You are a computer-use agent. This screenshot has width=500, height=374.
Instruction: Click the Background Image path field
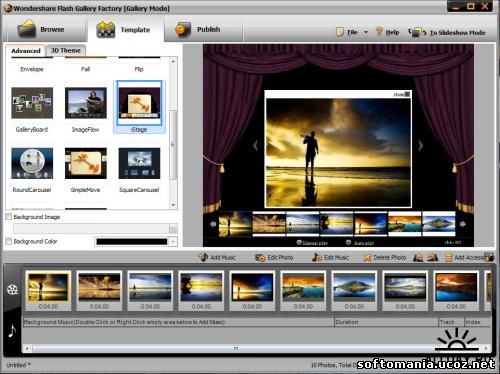point(91,229)
